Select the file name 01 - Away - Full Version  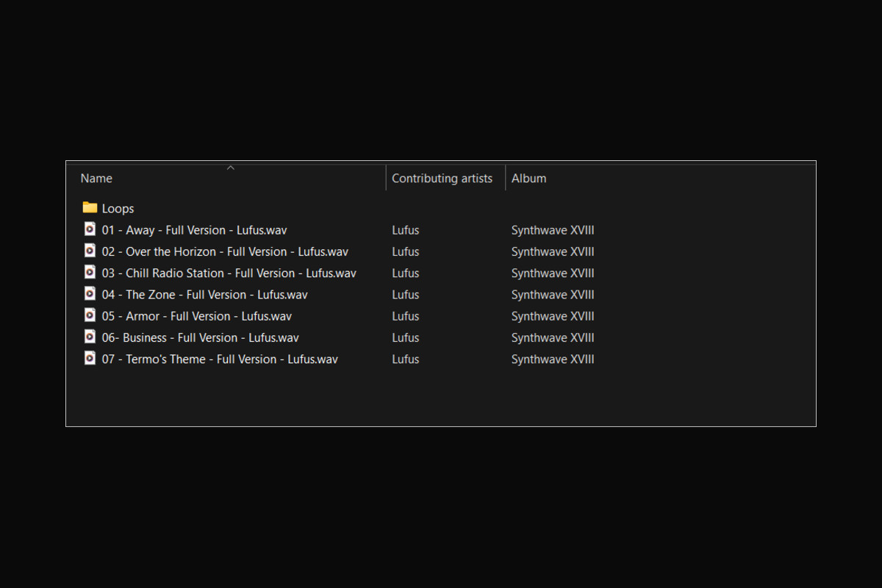point(194,230)
